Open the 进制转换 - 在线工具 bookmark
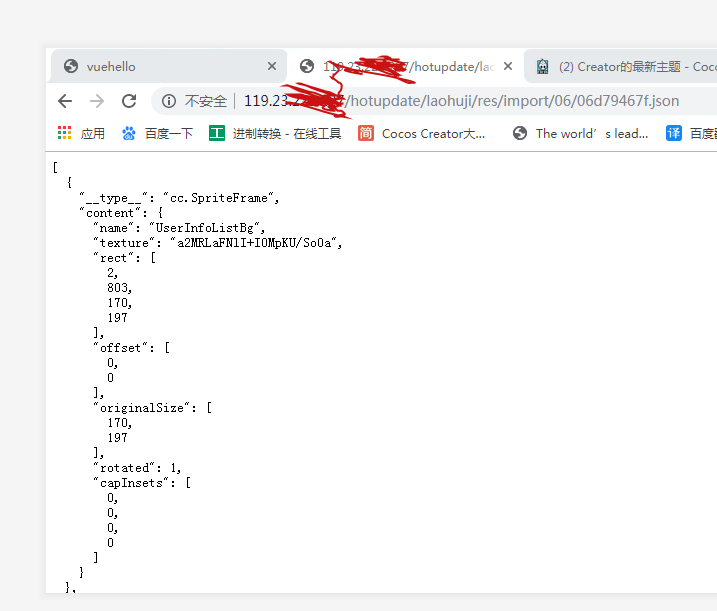The width and height of the screenshot is (717, 611). click(x=275, y=134)
